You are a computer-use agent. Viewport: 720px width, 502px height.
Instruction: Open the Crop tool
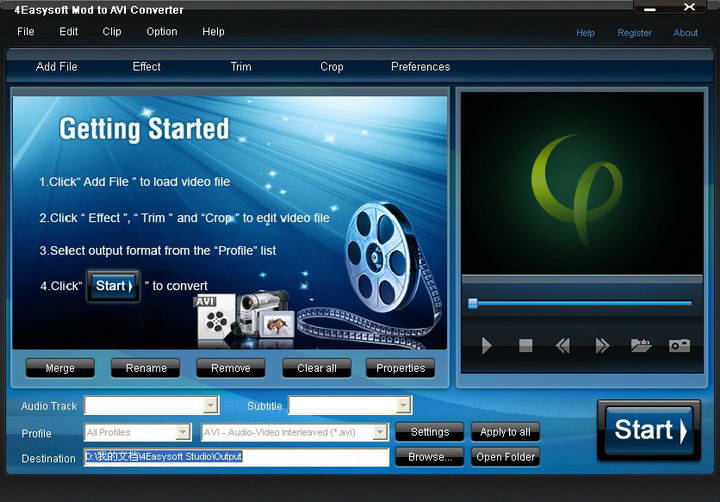(x=332, y=67)
